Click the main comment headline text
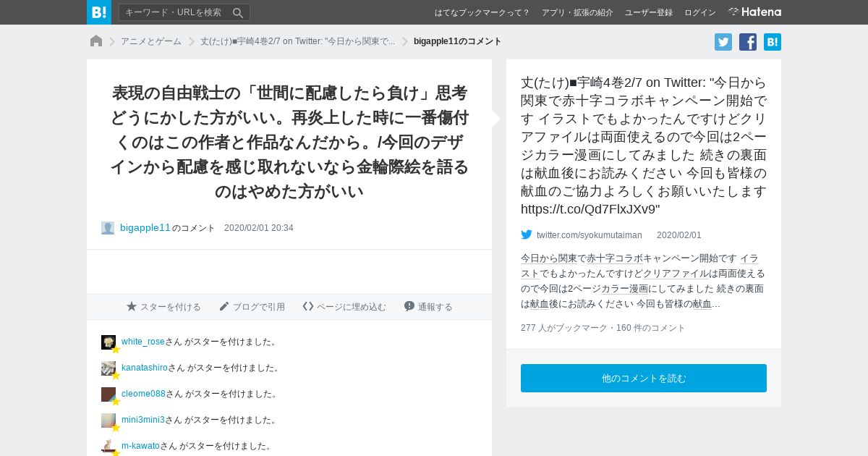Screen dimensions: 868x456 (x=289, y=143)
